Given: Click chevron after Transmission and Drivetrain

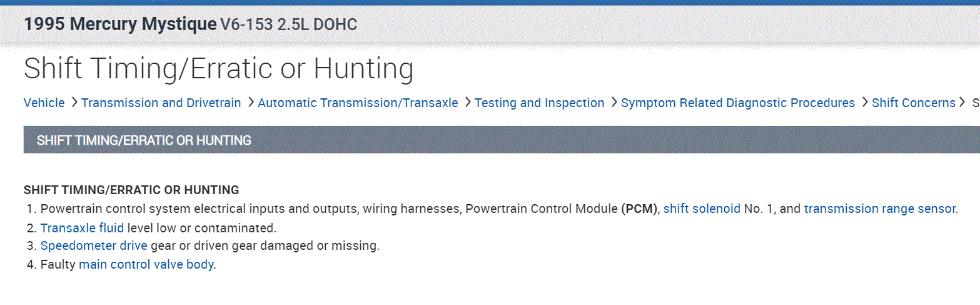Looking at the screenshot, I should click(250, 103).
